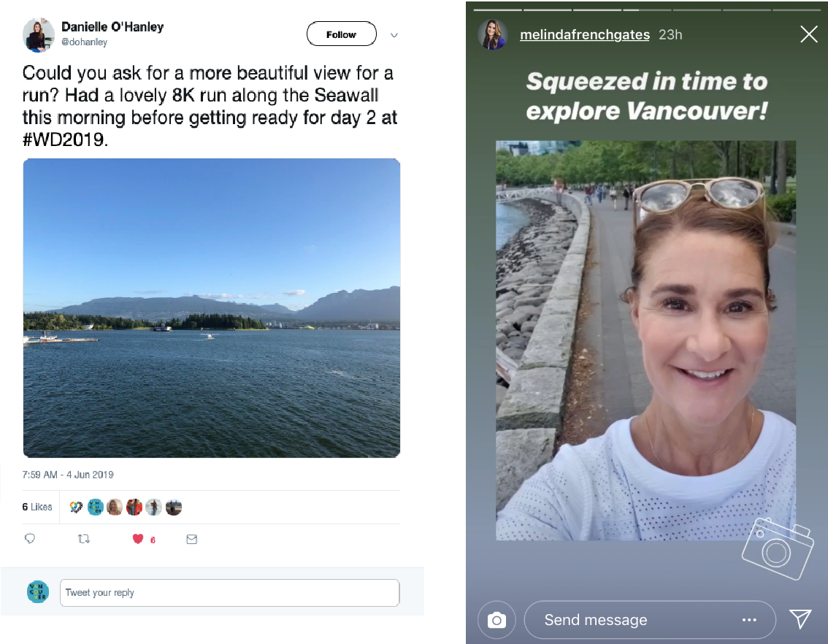This screenshot has width=828, height=644.
Task: Tap the camera sticker on the story
Action: coord(778,549)
